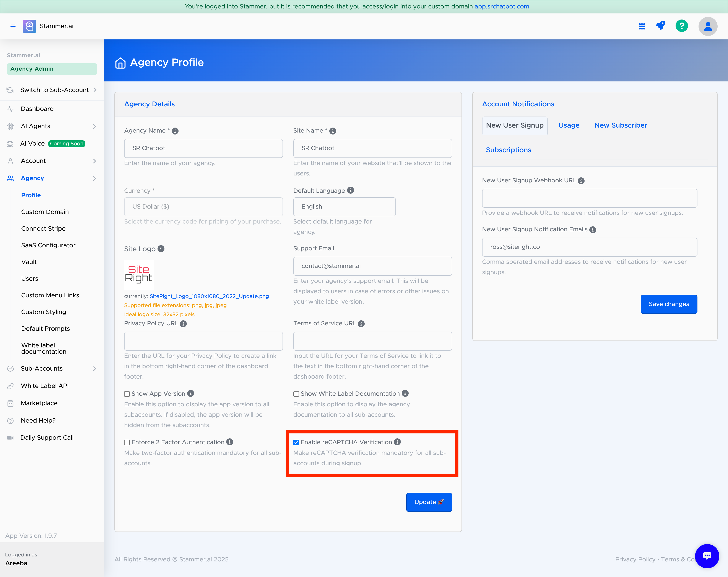Click the Terms of Service URL info icon
728x577 pixels.
pyautogui.click(x=361, y=324)
